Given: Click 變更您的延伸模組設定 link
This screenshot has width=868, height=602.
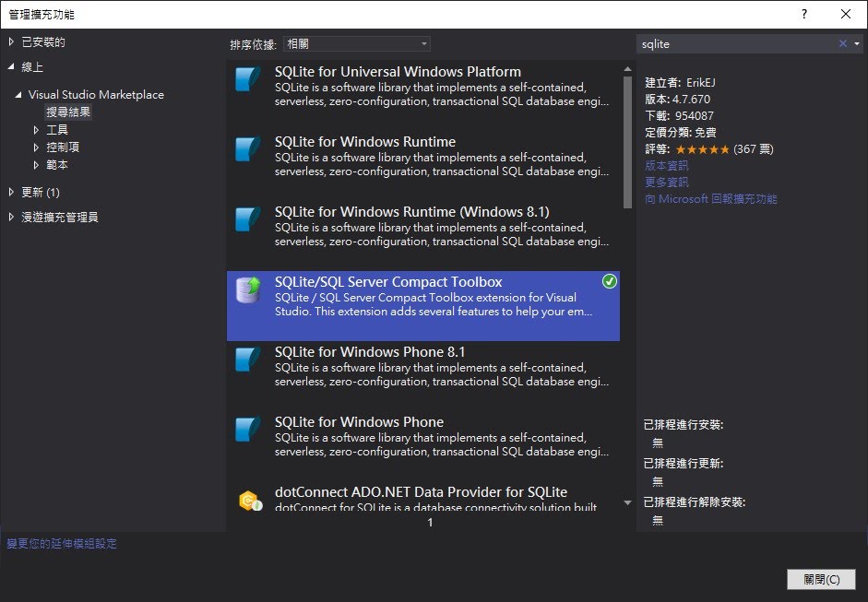Looking at the screenshot, I should point(62,544).
